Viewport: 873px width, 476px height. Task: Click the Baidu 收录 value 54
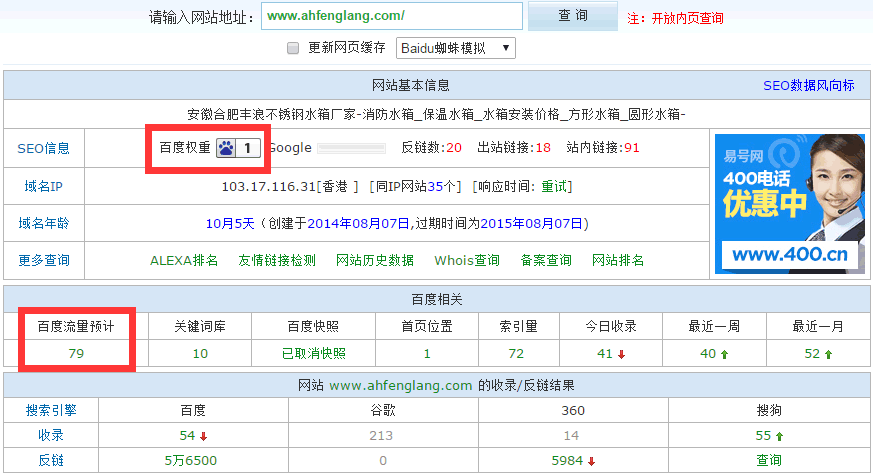coord(187,435)
